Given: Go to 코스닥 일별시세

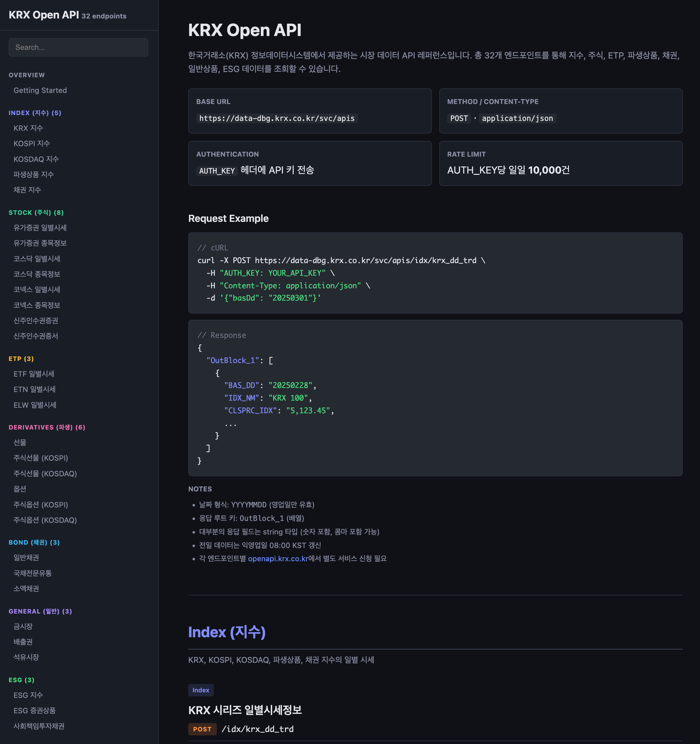Looking at the screenshot, I should point(37,258).
